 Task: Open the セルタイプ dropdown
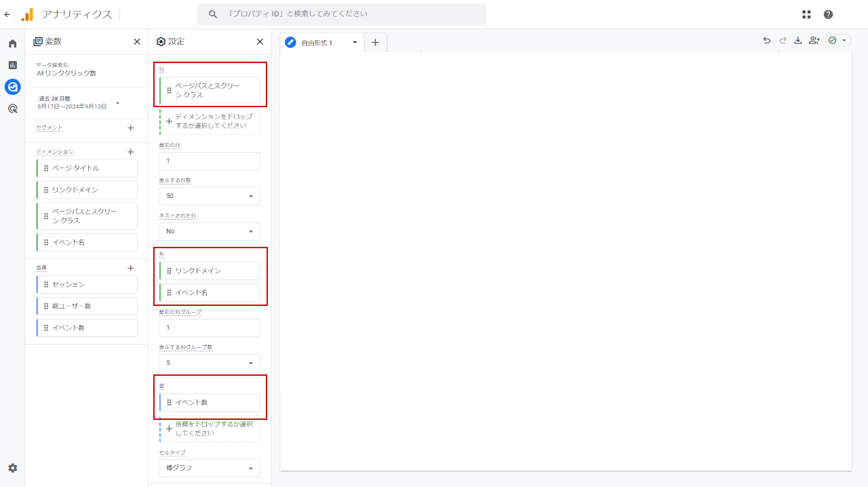click(210, 468)
